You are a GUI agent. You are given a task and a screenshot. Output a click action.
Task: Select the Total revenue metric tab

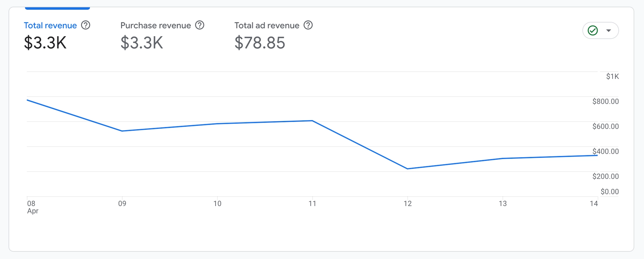pos(50,25)
